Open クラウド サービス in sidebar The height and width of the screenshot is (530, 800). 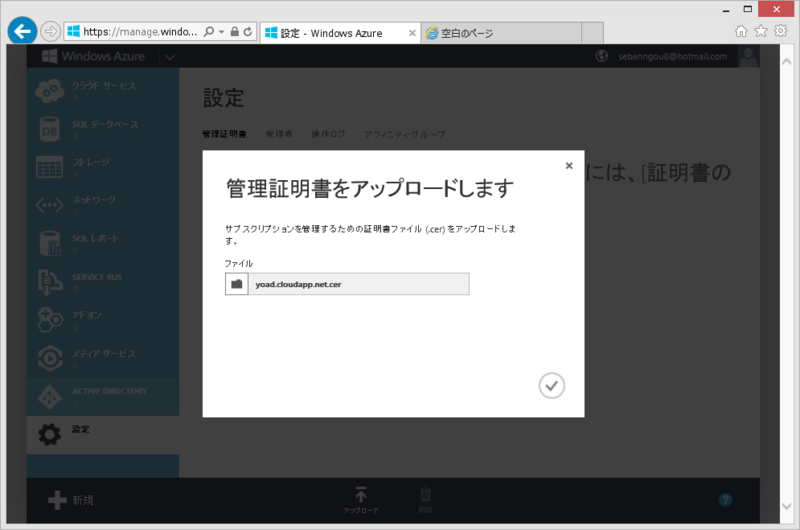click(103, 90)
